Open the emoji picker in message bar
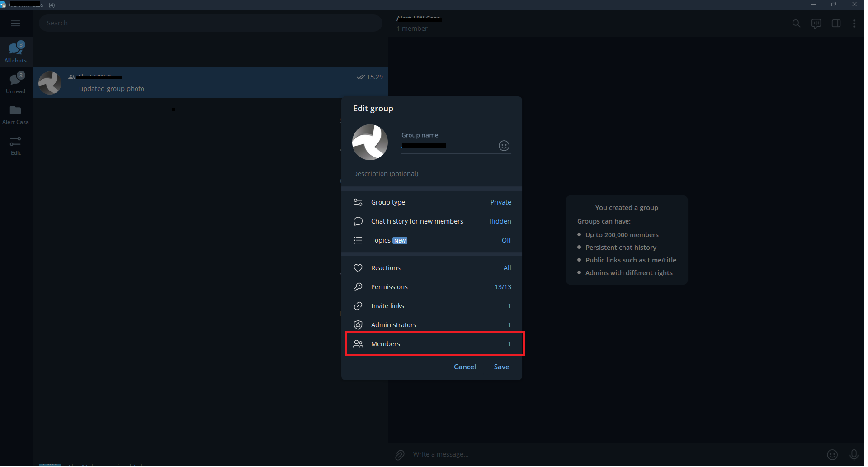The image size is (868, 467). [832, 455]
